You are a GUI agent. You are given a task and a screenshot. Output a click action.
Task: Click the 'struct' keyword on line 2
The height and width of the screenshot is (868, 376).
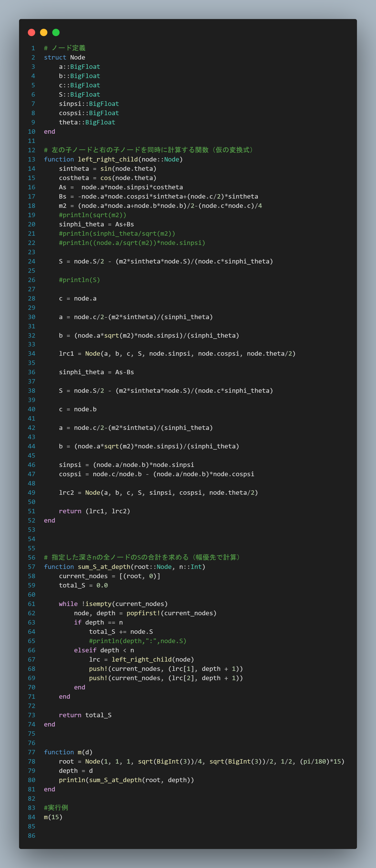click(x=55, y=57)
